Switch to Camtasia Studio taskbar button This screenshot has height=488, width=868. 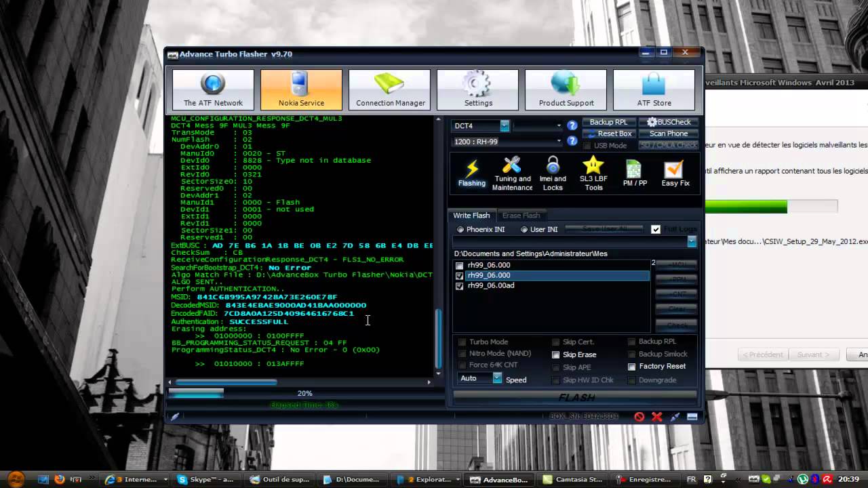pyautogui.click(x=573, y=479)
